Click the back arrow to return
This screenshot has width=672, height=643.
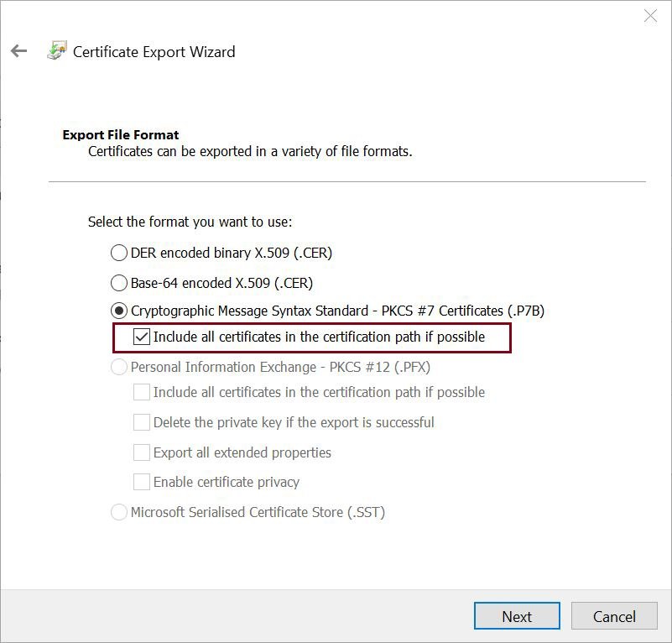coord(18,51)
